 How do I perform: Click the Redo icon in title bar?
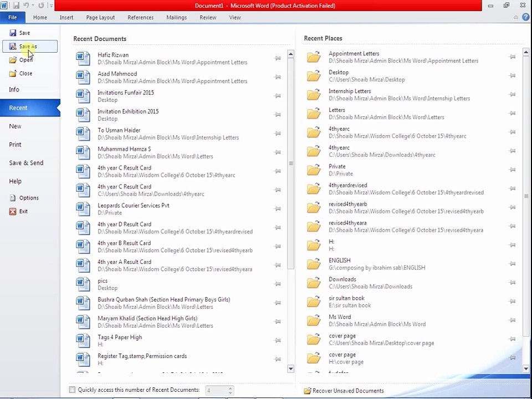40,6
